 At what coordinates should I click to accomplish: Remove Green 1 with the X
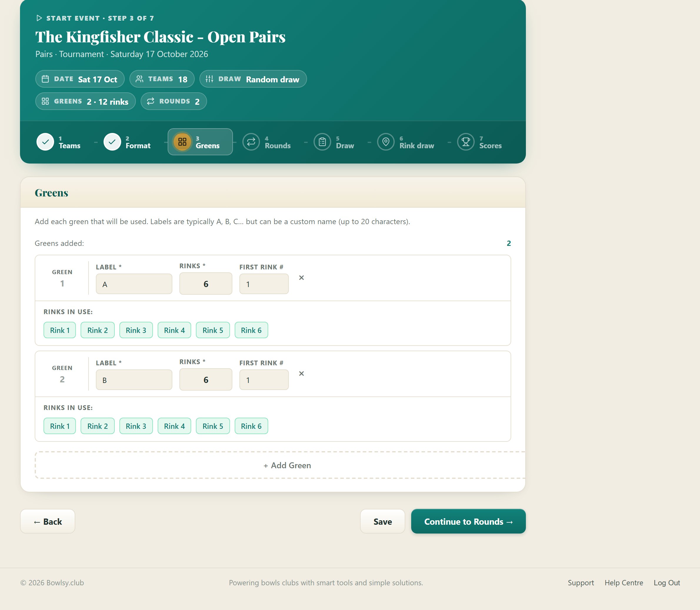(301, 278)
